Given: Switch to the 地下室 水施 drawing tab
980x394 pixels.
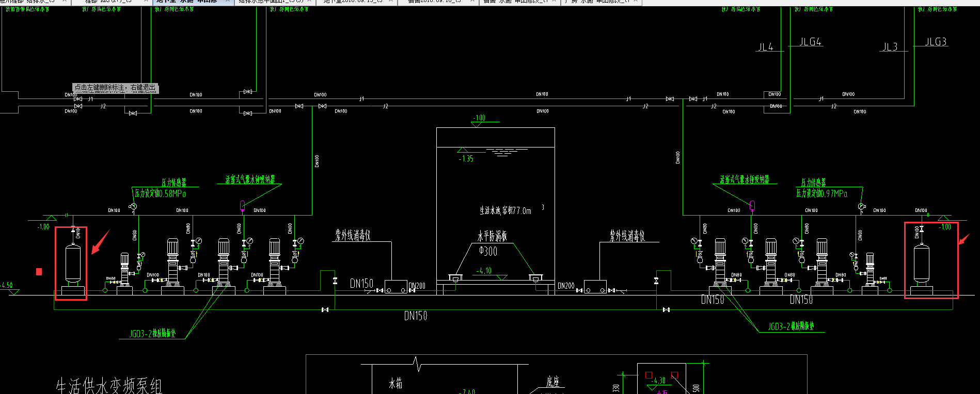Looking at the screenshot, I should [x=193, y=2].
